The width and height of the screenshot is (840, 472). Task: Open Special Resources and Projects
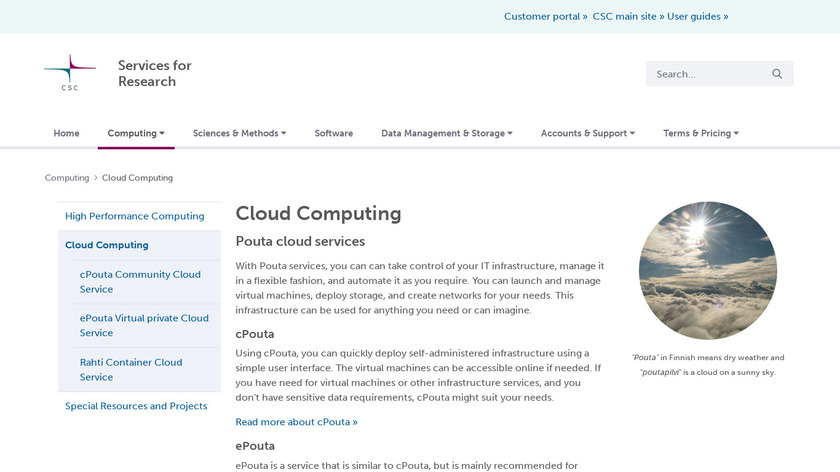click(136, 406)
